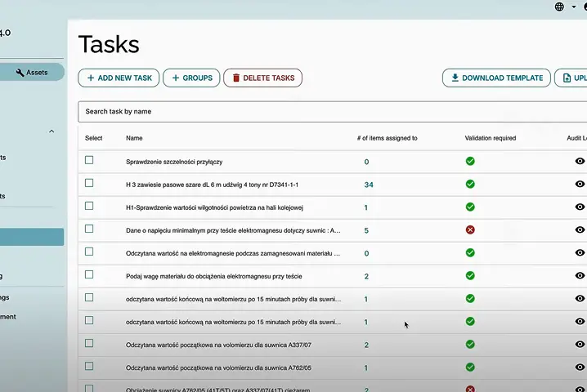Image resolution: width=587 pixels, height=392 pixels.
Task: Click the wrench Assets button in sidebar
Action: (32, 73)
